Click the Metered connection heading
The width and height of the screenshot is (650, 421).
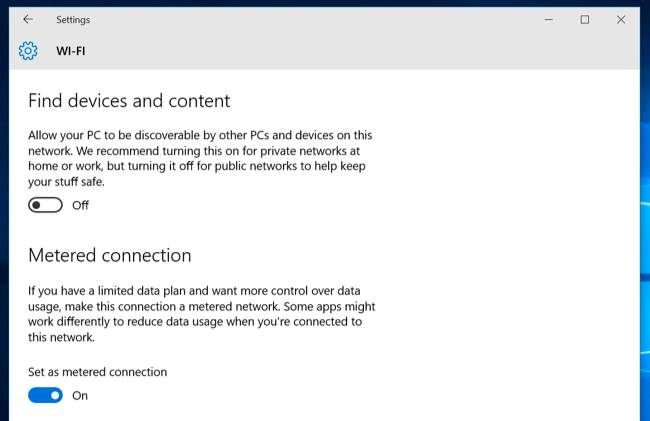(109, 255)
